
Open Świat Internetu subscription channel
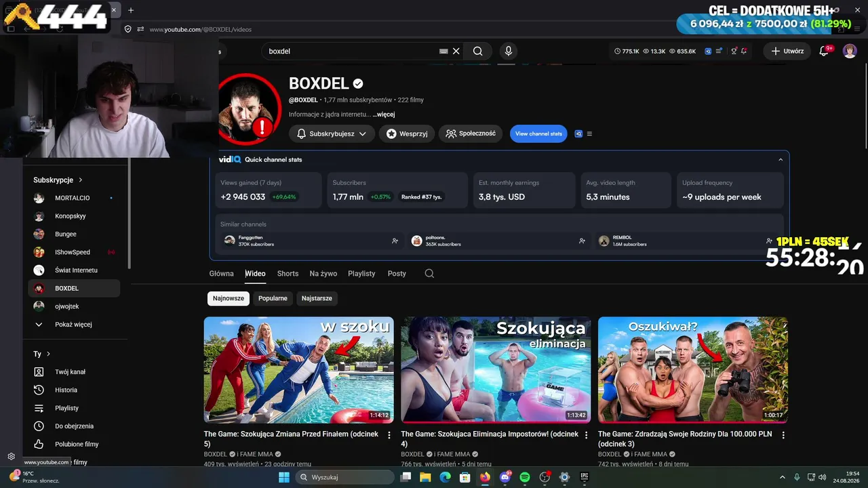74,270
